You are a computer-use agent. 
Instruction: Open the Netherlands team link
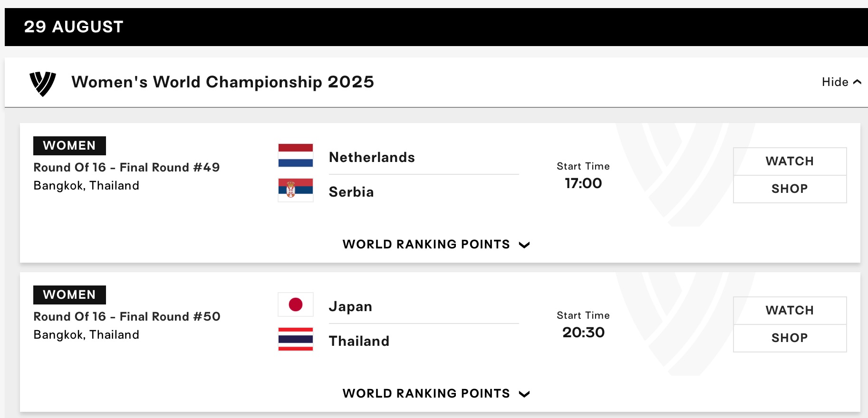[x=372, y=157]
